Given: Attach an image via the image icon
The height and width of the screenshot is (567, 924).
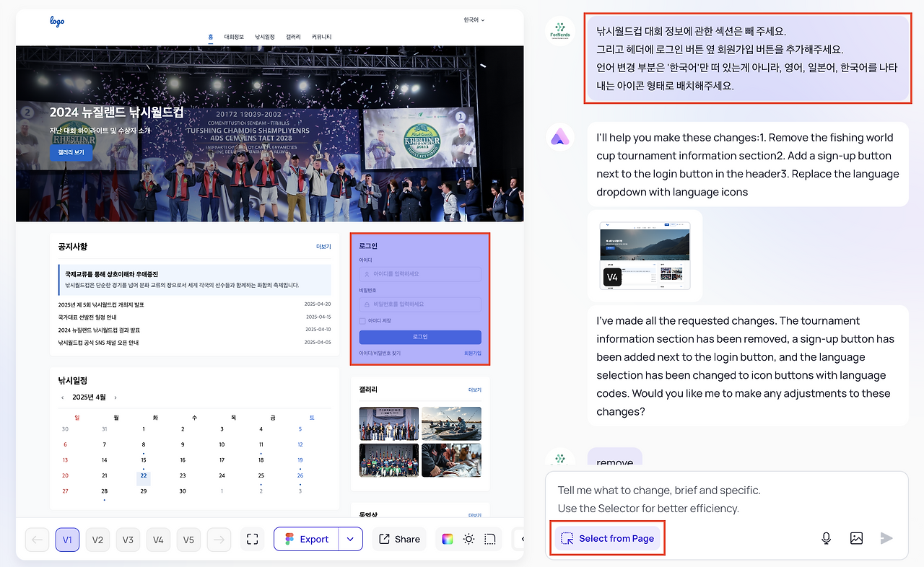Looking at the screenshot, I should pos(856,537).
